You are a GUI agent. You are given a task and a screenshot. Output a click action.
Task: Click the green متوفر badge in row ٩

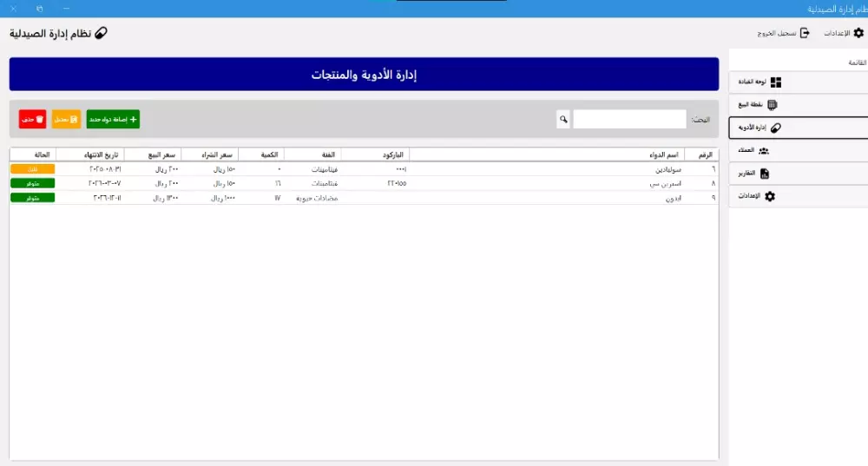[x=33, y=198]
